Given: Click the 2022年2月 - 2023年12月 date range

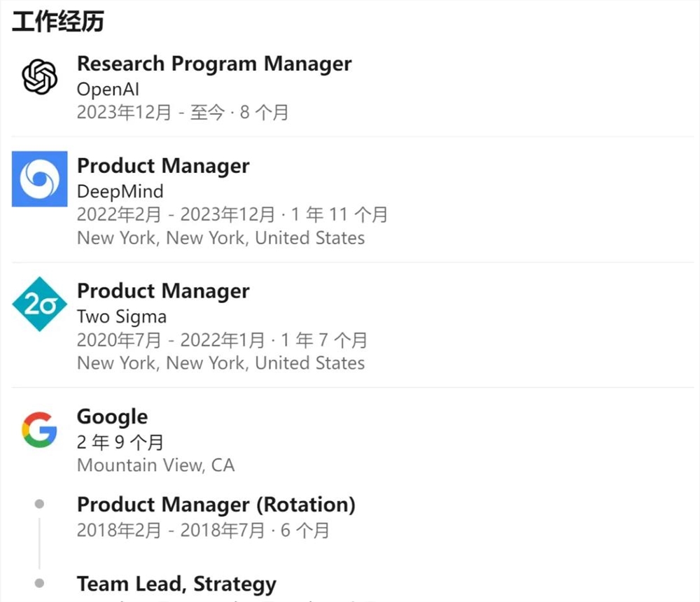Looking at the screenshot, I should (x=176, y=214).
